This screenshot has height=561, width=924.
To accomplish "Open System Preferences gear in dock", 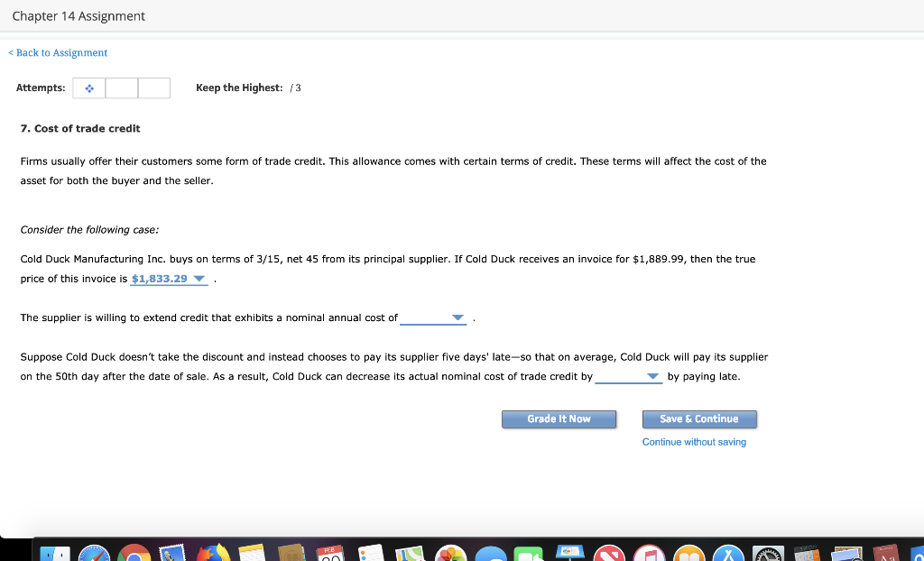I will coord(769,554).
